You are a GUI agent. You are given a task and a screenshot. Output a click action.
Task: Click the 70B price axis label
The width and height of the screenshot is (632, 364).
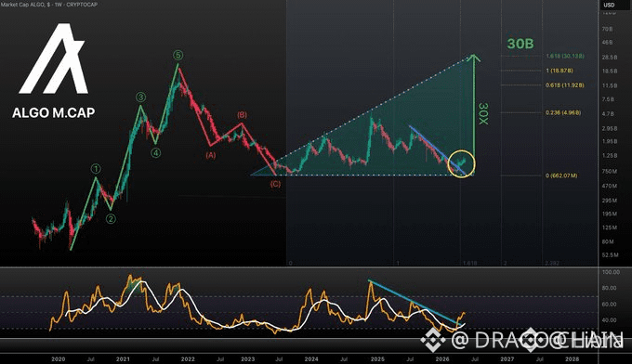(x=608, y=30)
